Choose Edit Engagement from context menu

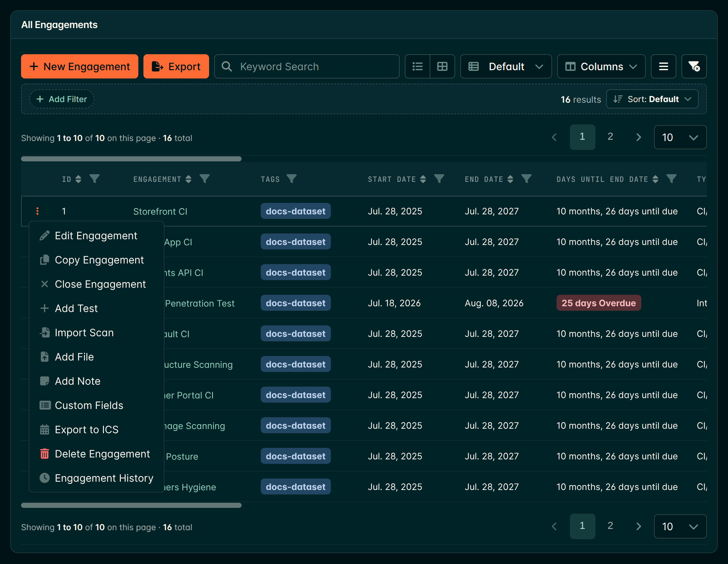[96, 235]
